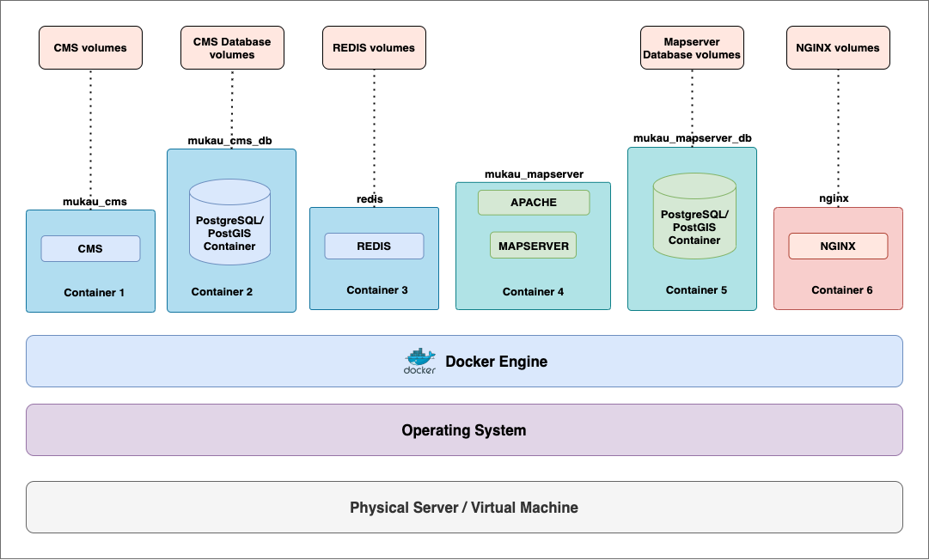Select the MAPSERVER component box

[533, 245]
